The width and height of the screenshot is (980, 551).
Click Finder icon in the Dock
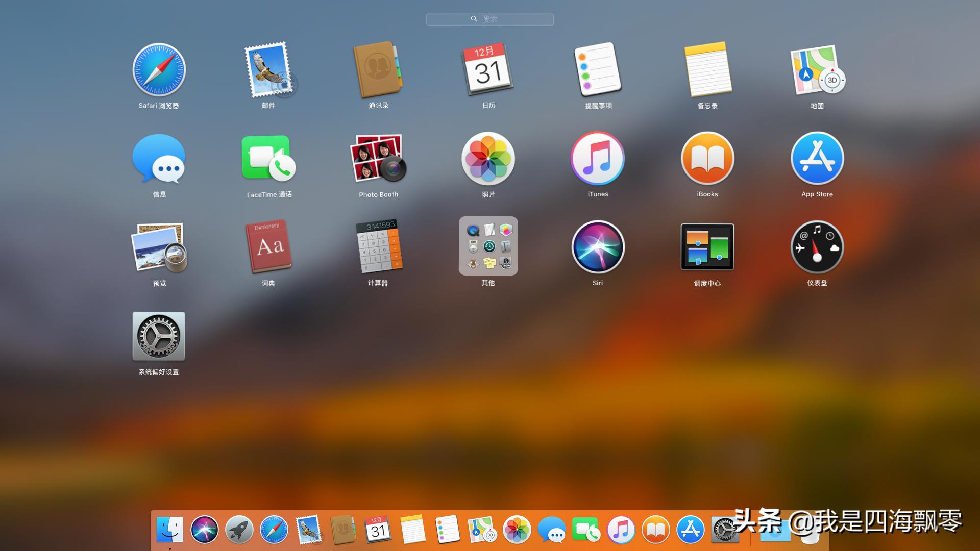click(x=170, y=530)
